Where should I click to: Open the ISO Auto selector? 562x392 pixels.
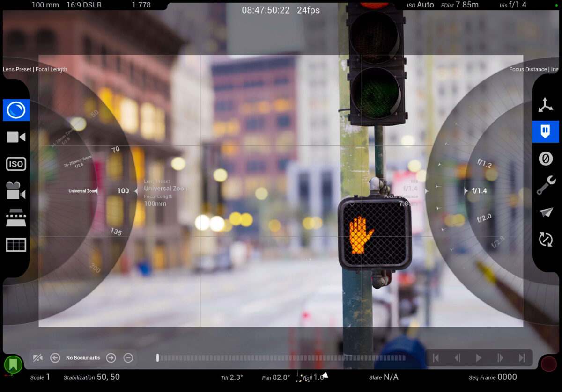(x=420, y=5)
